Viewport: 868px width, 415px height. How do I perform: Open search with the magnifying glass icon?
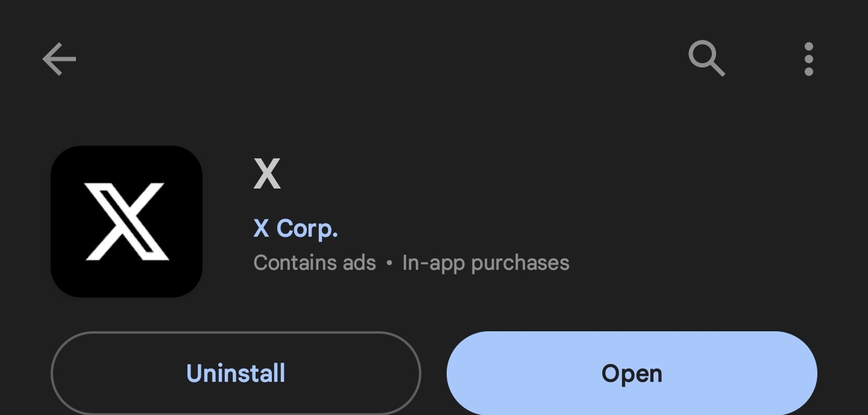click(706, 59)
